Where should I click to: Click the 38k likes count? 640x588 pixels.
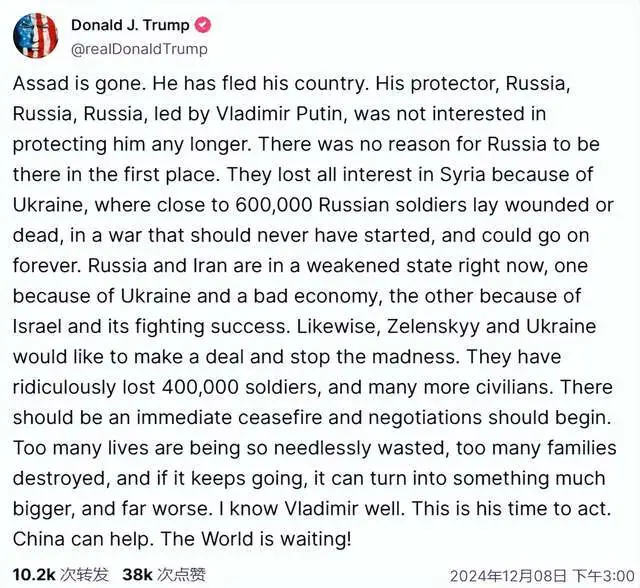(137, 575)
